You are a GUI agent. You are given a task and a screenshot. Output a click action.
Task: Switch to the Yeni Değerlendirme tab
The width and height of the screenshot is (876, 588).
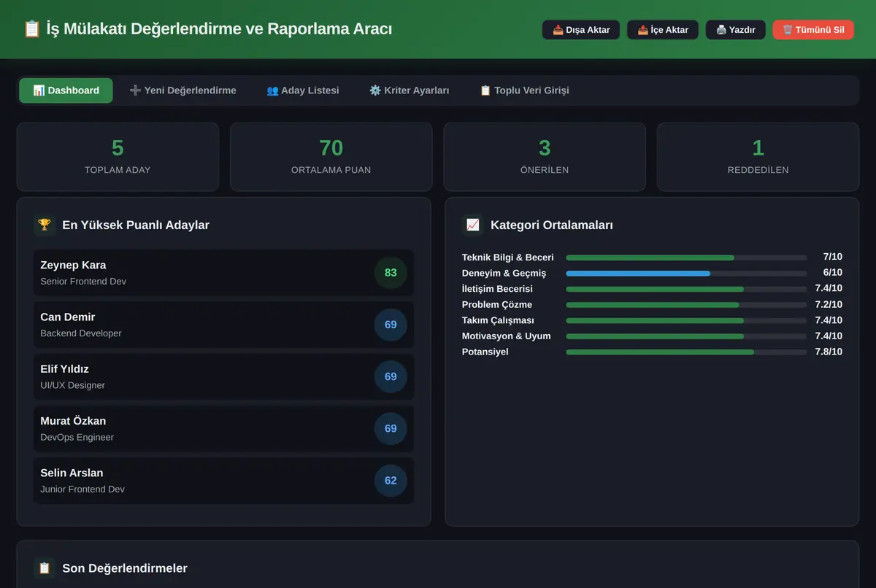pyautogui.click(x=182, y=90)
